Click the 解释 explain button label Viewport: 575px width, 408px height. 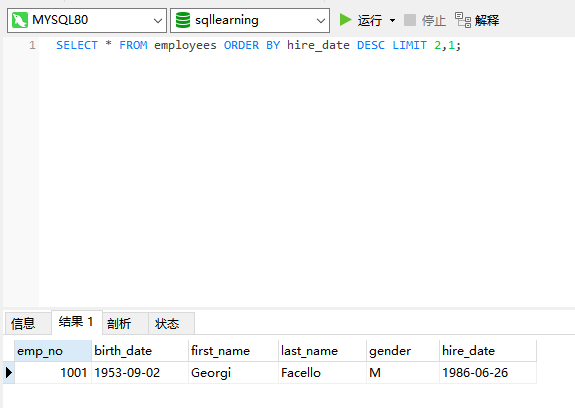click(x=487, y=20)
